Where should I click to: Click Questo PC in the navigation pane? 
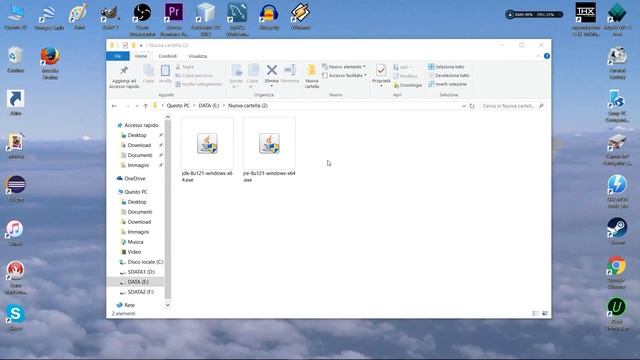click(136, 192)
